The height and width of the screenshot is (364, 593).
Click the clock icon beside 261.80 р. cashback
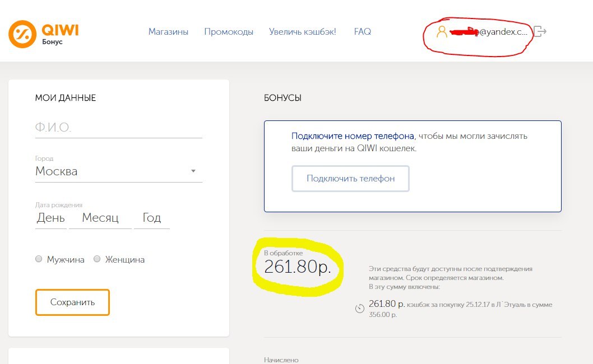coord(360,309)
